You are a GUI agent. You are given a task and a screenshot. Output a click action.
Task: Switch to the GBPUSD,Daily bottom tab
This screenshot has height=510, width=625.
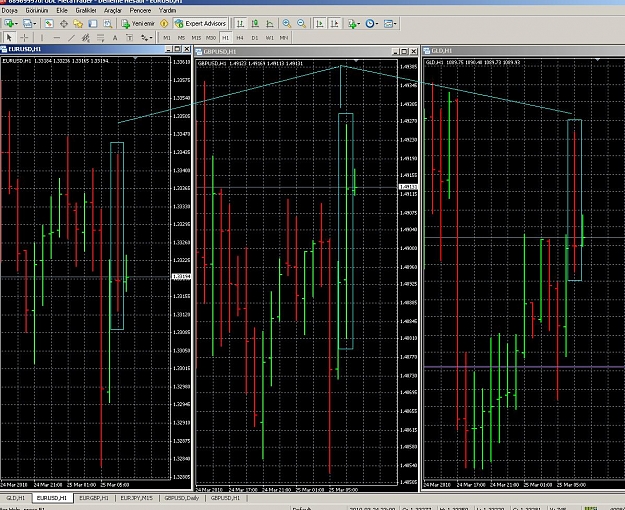point(182,498)
